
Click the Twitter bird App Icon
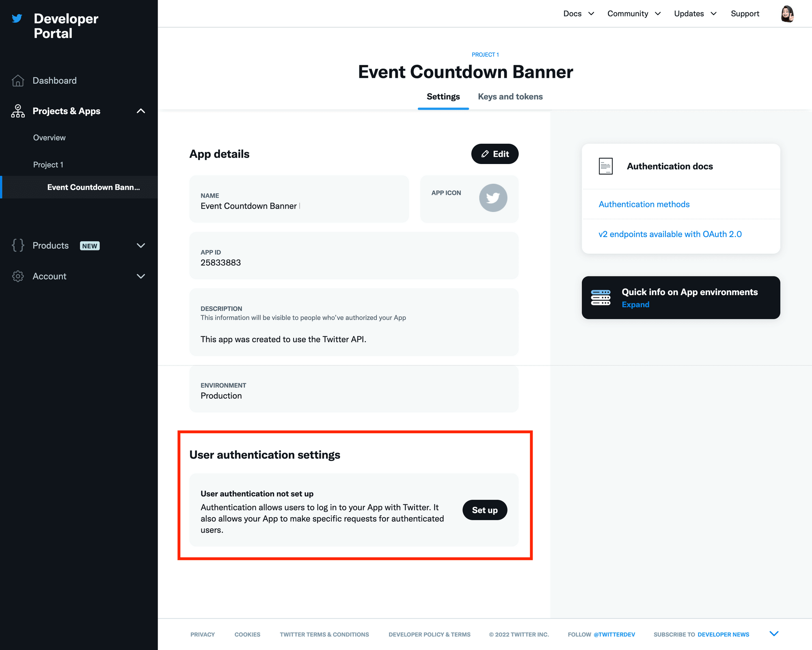493,198
